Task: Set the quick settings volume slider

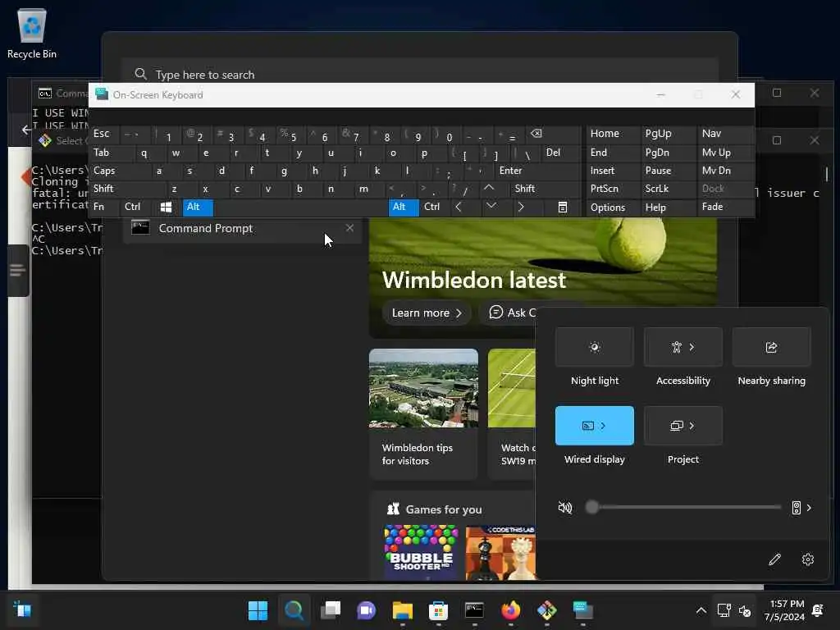Action: pos(686,507)
